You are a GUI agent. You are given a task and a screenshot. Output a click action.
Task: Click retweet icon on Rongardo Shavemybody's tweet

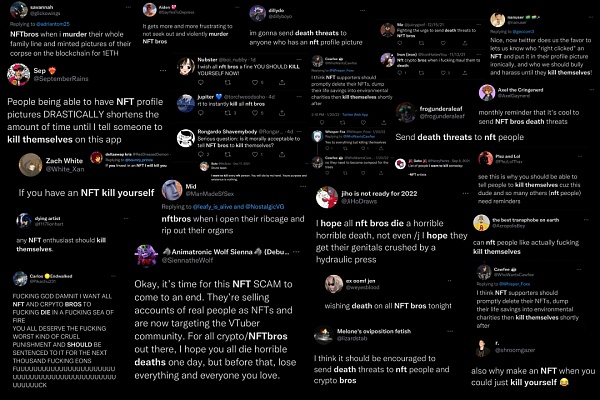pyautogui.click(x=228, y=154)
